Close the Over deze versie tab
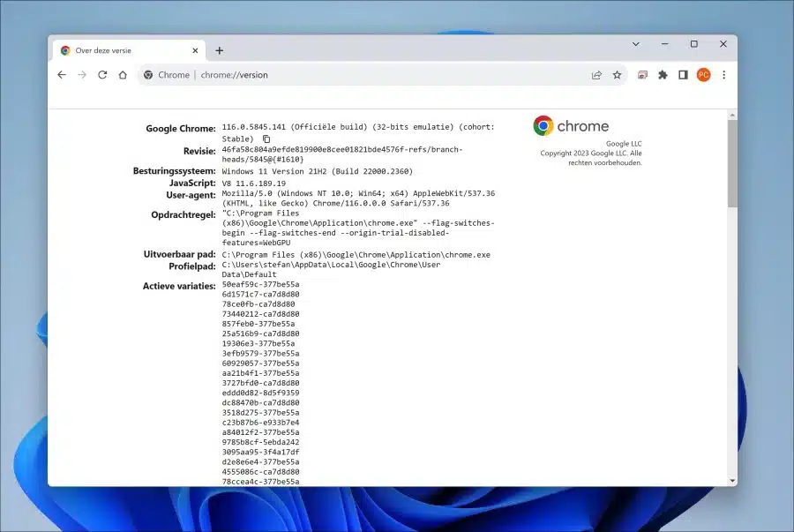This screenshot has width=794, height=532. point(196,50)
